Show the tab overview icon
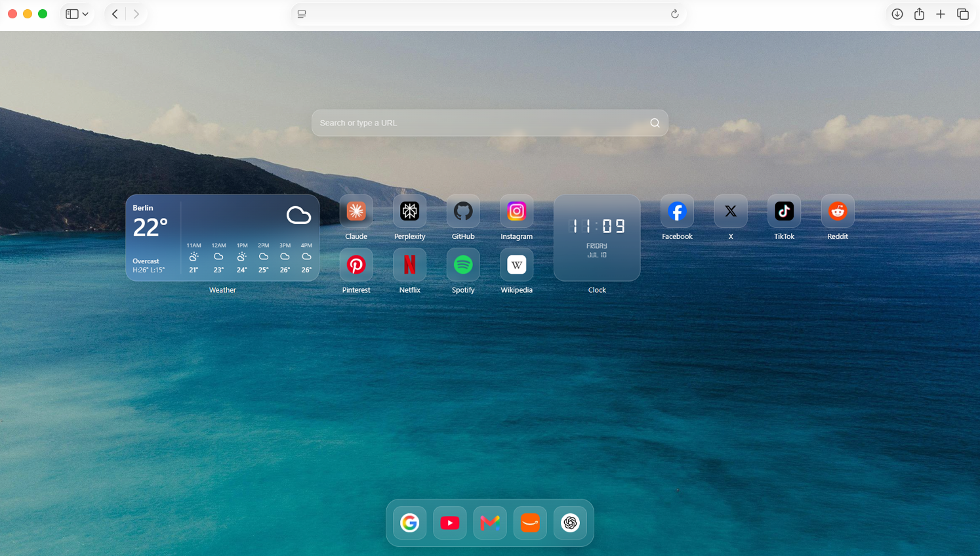The image size is (980, 556). [963, 14]
